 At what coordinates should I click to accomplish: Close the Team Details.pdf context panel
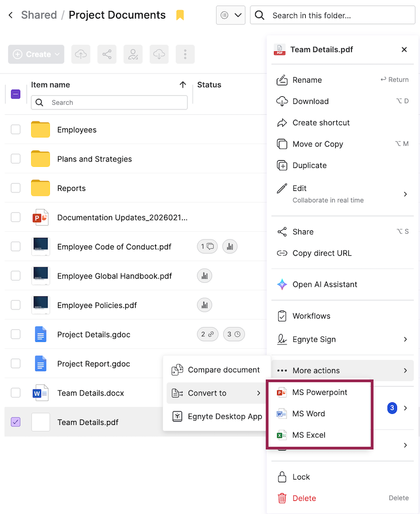click(404, 50)
